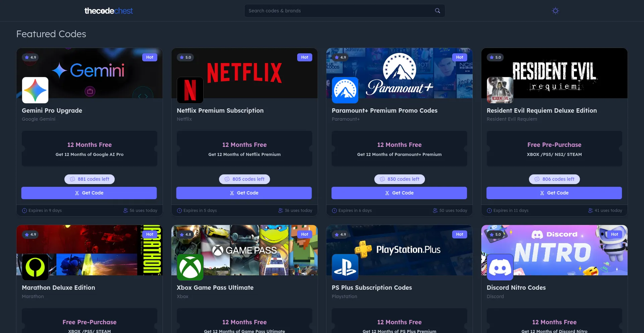Click Hot badge on Discord Nitro card
This screenshot has width=644, height=333.
coord(614,234)
